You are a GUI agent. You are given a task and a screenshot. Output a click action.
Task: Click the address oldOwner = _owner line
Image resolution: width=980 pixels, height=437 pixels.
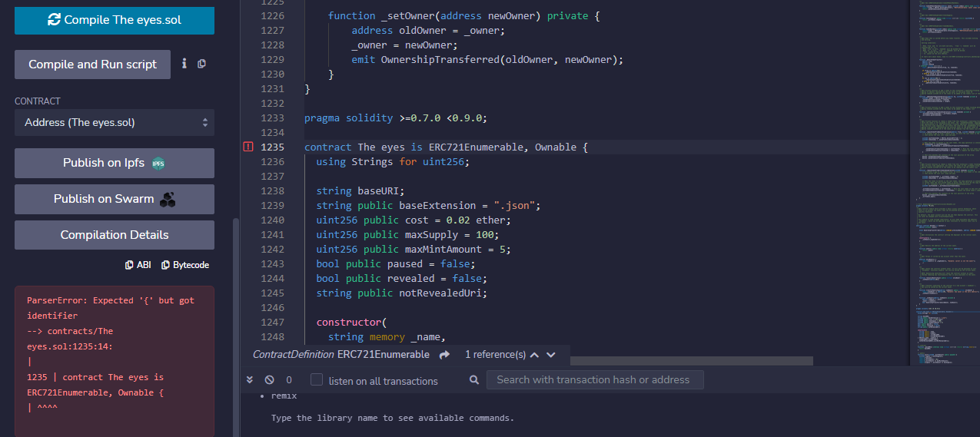428,30
